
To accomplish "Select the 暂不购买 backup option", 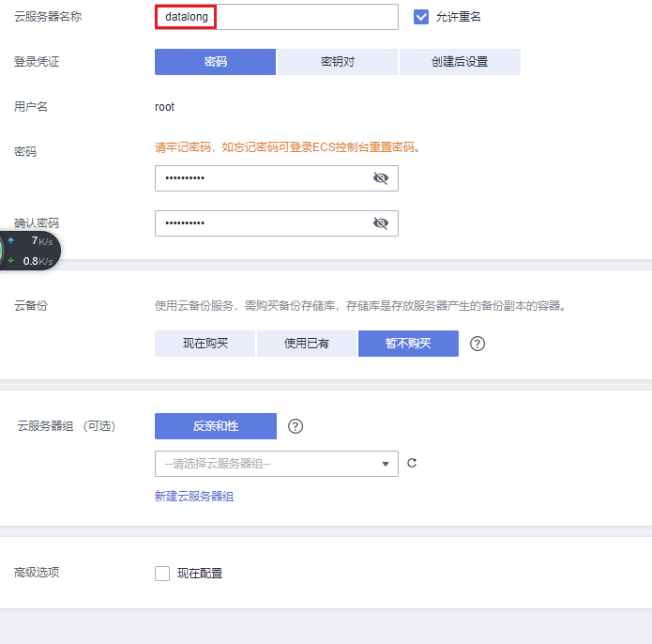I will point(408,344).
